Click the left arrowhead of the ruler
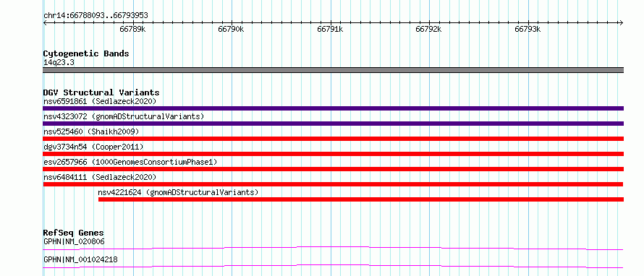This screenshot has height=276, width=644. pyautogui.click(x=45, y=22)
